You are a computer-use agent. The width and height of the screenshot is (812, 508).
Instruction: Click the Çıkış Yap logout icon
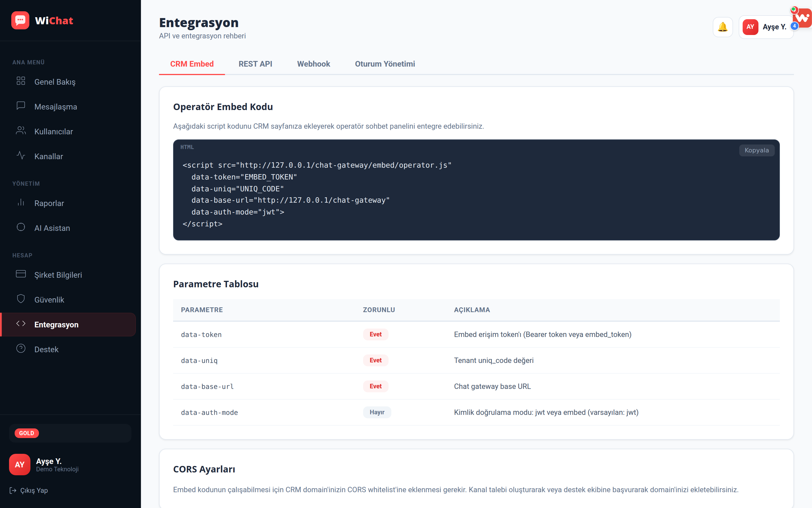13,491
